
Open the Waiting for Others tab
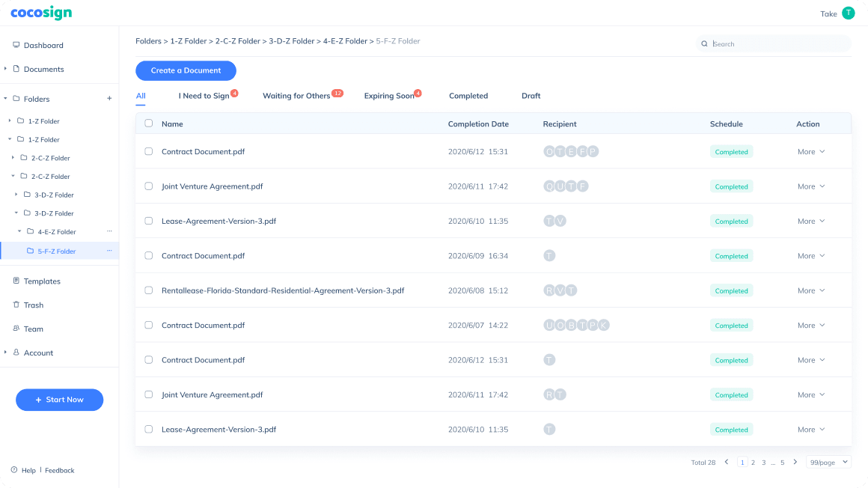(296, 96)
